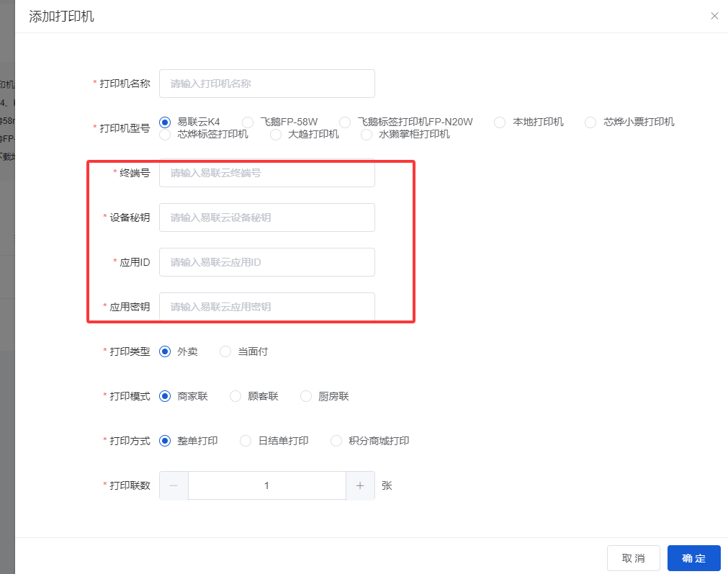728x574 pixels.
Task: Click the 打印机名称 input field
Action: (267, 84)
